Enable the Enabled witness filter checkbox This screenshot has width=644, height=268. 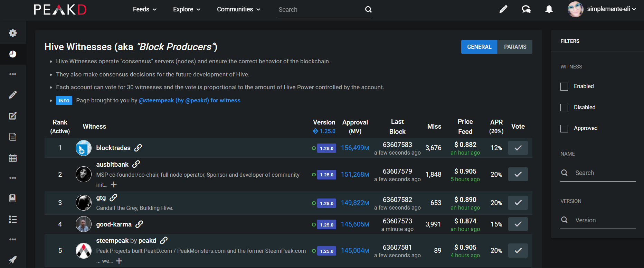tap(564, 86)
